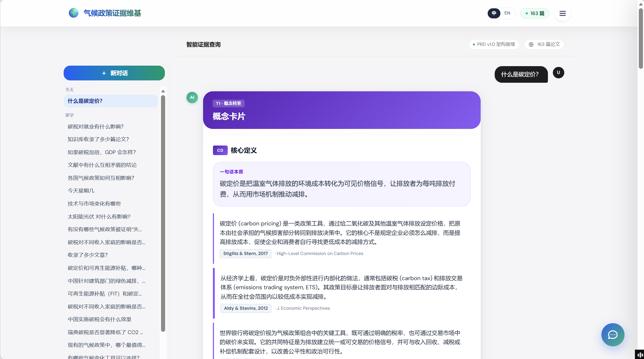644x359 pixels.
Task: Switch language to EN
Action: click(x=507, y=13)
